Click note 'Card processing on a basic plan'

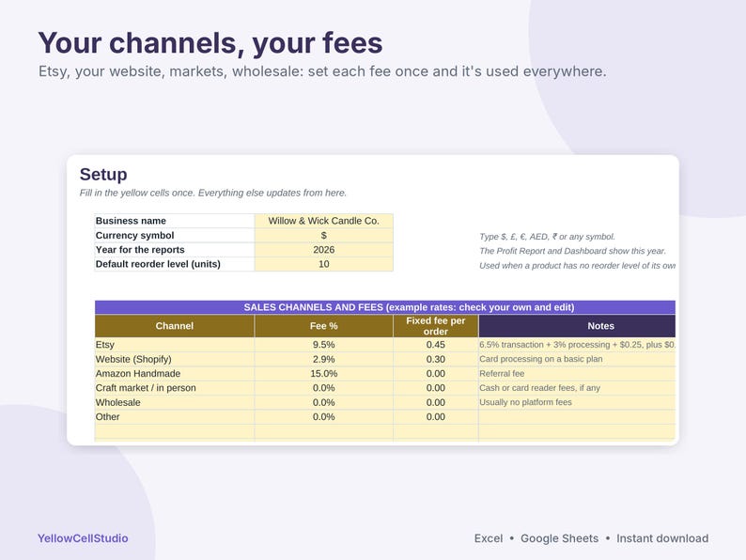(x=577, y=359)
